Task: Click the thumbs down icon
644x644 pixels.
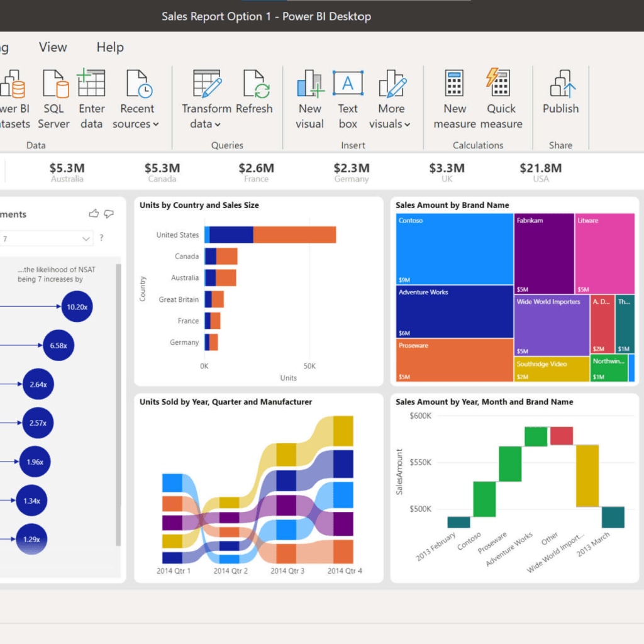Action: [x=109, y=214]
